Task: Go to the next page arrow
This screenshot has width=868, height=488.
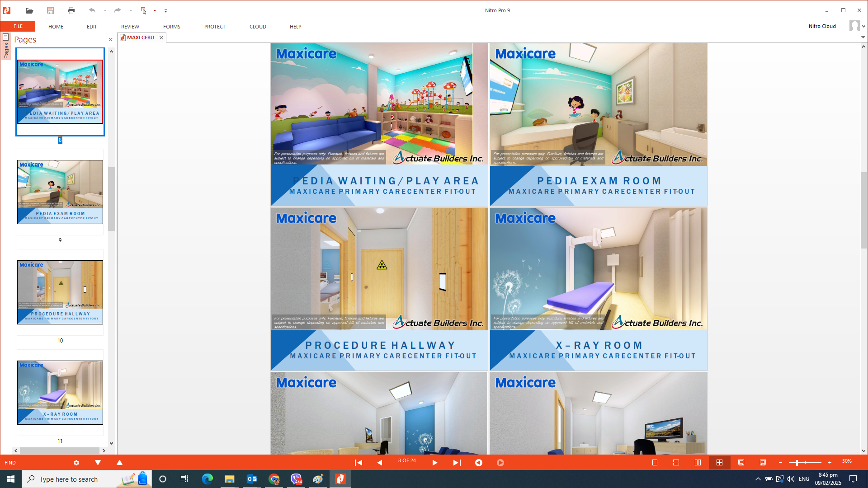Action: click(434, 463)
